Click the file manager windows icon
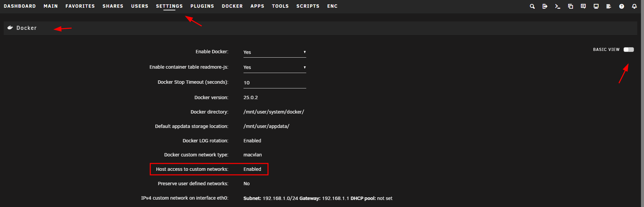The image size is (644, 207). 571,6
